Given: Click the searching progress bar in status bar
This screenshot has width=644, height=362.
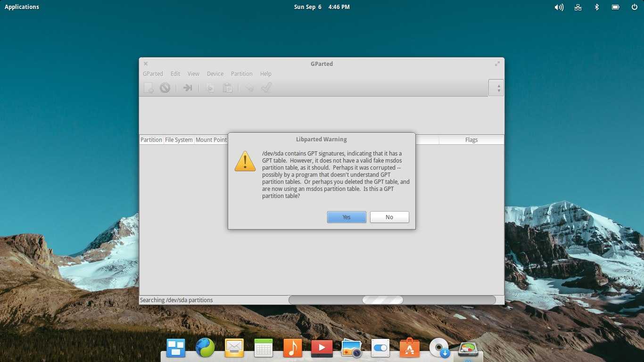Looking at the screenshot, I should point(392,300).
